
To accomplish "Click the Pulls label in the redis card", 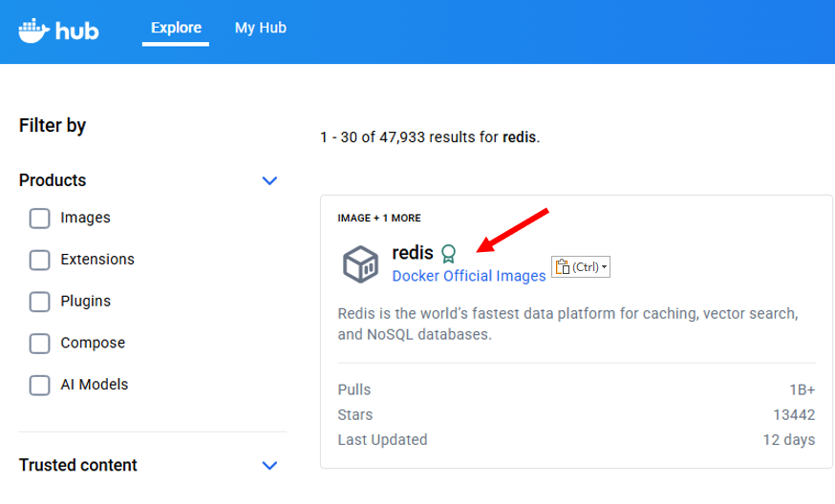I will 354,389.
